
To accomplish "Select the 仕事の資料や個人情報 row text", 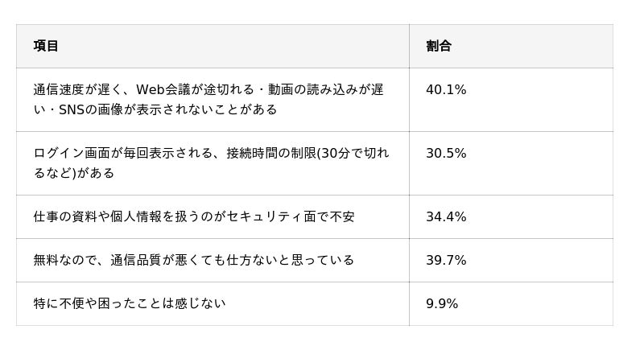I will pyautogui.click(x=194, y=217).
